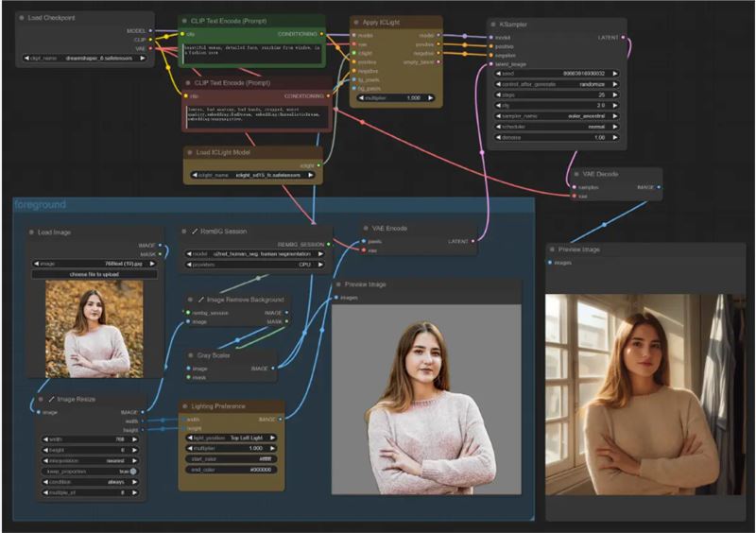Viewport: 756px width, 533px height.
Task: Click the MODEL output socket on Load Checkpoint
Action: coord(151,31)
